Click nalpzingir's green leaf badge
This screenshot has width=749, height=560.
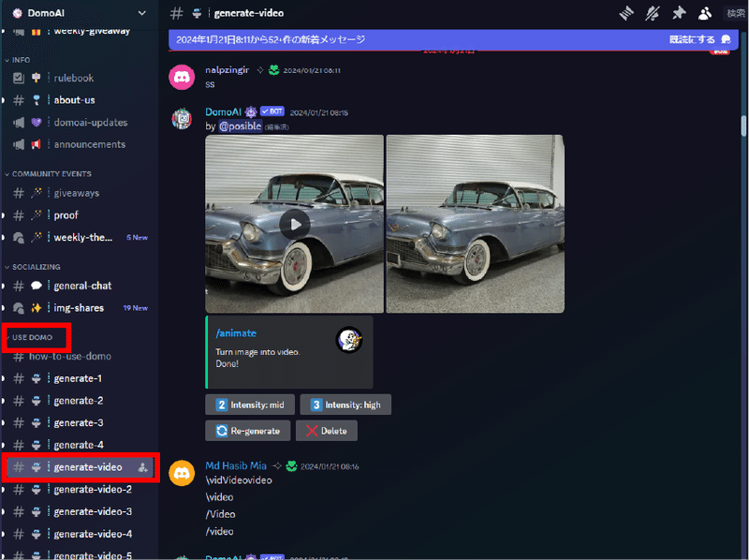(x=273, y=70)
